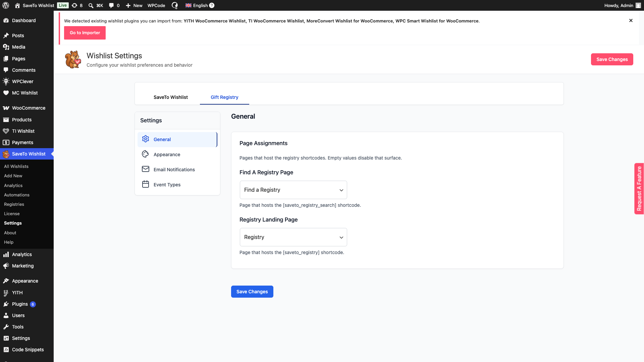Click the WooCommerce logo icon
Screen dimensions: 644x362
point(6,108)
